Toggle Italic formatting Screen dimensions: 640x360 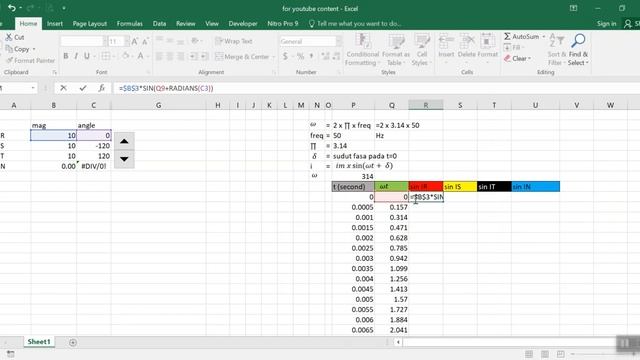tap(76, 56)
